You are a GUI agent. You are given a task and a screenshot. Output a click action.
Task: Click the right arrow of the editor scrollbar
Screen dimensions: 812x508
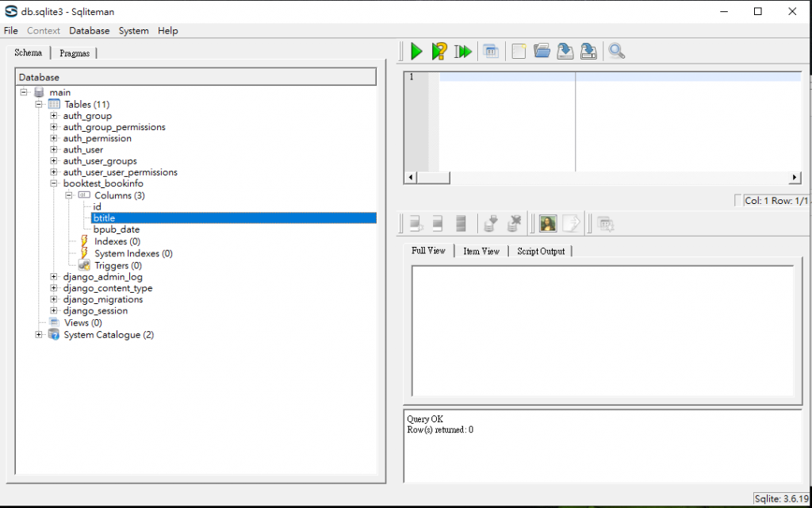point(795,177)
